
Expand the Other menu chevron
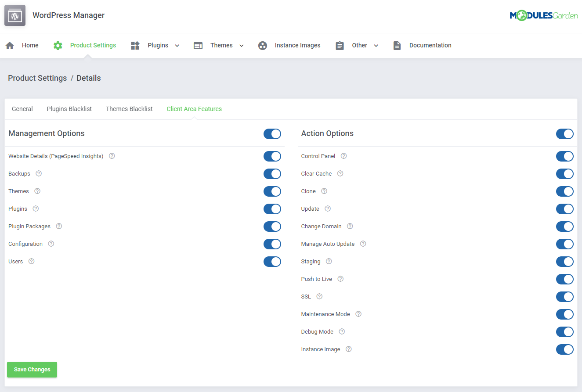point(376,46)
